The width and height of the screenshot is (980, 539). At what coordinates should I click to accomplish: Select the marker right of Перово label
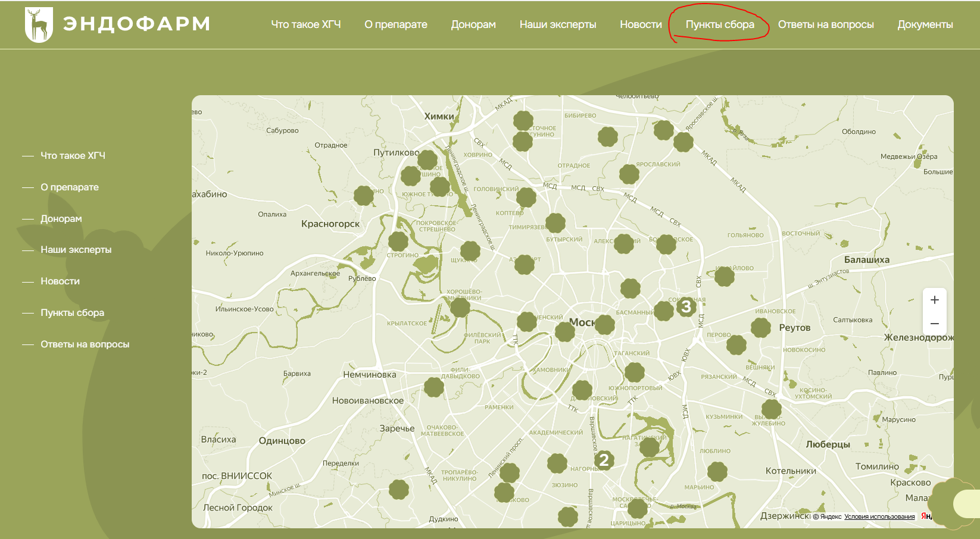click(736, 344)
